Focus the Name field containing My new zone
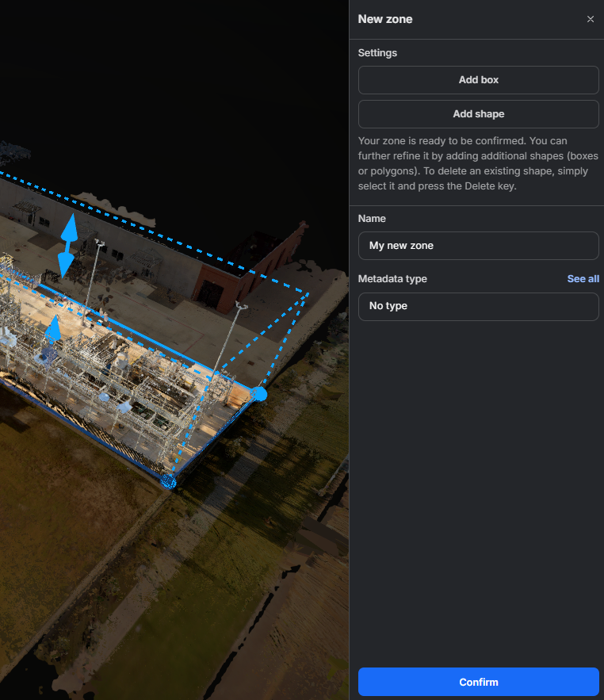The width and height of the screenshot is (604, 700). pos(478,246)
